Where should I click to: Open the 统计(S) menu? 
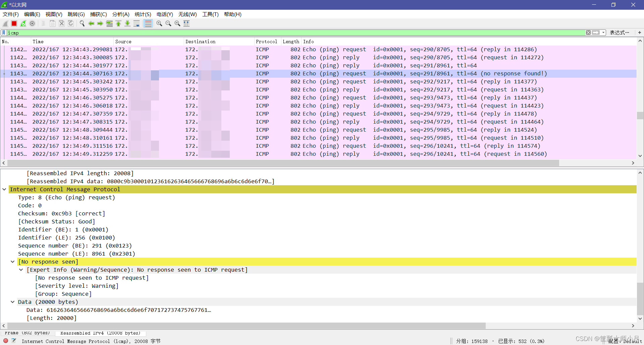click(143, 14)
